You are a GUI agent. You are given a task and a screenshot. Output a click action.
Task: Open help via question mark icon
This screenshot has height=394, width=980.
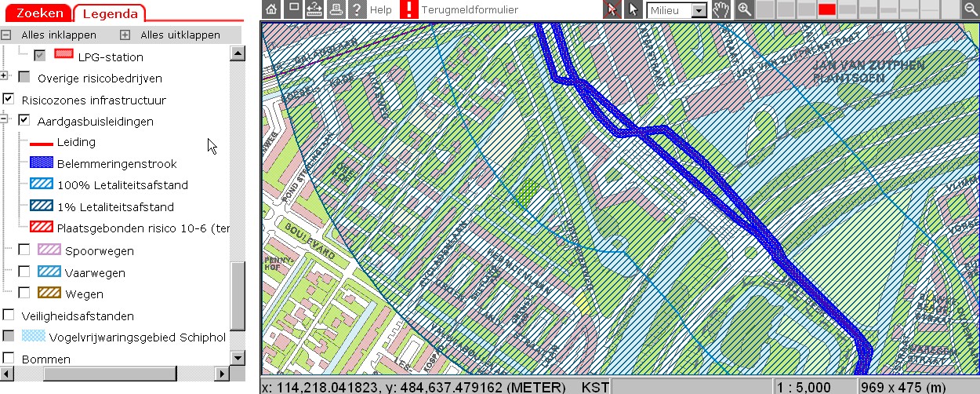[357, 10]
